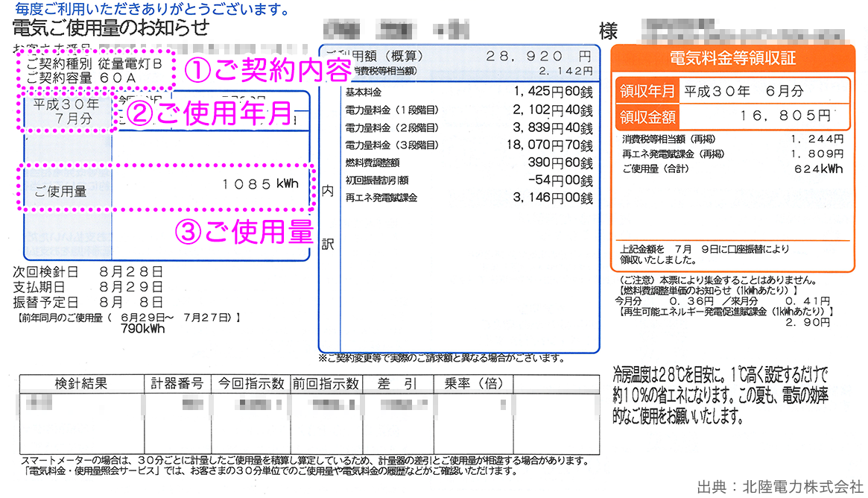Click the 次回検針日 8月28日 line
This screenshot has width=868, height=498.
(x=88, y=271)
